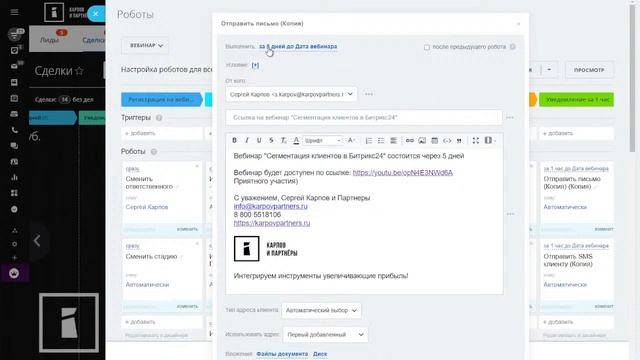The image size is (640, 360).
Task: Click the left arrow to go back
Action: pyautogui.click(x=37, y=240)
